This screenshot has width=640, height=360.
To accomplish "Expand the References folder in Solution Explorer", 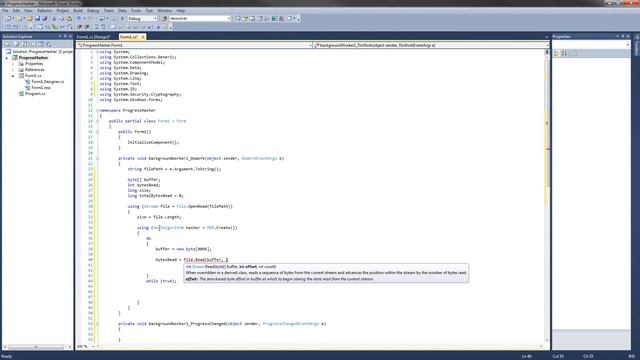I will coord(13,70).
